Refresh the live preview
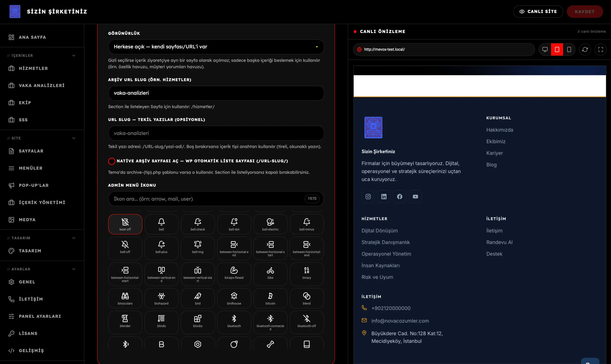The height and width of the screenshot is (364, 611). [x=585, y=49]
